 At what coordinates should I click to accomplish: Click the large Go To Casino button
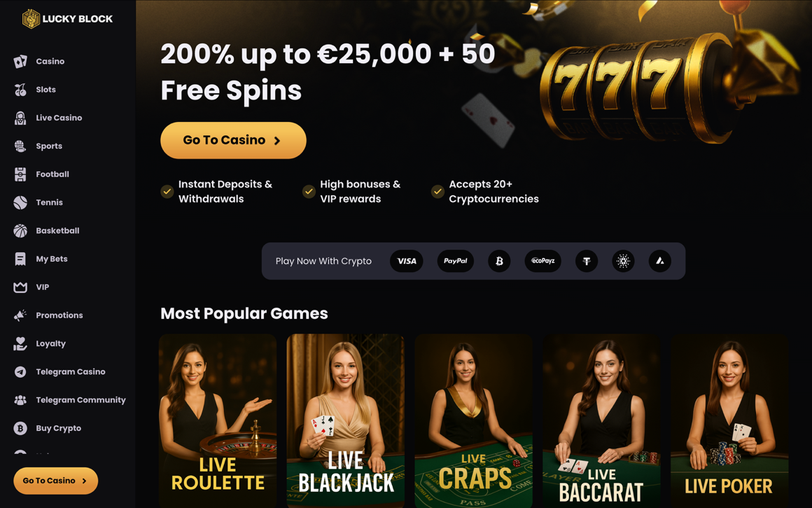(233, 140)
